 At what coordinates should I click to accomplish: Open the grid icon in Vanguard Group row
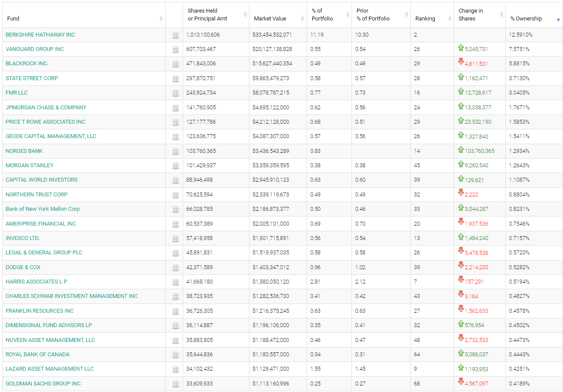point(176,50)
